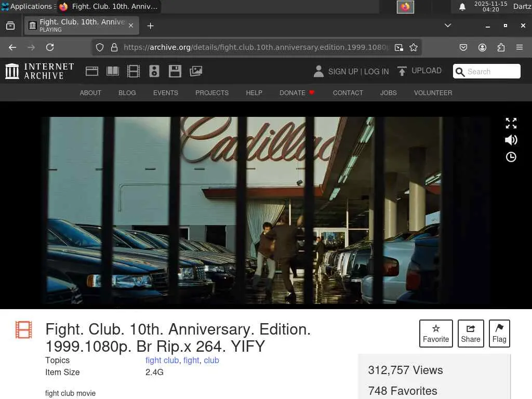Click the taskbar clock showing 04:20
The image size is (532, 399).
[490, 6]
